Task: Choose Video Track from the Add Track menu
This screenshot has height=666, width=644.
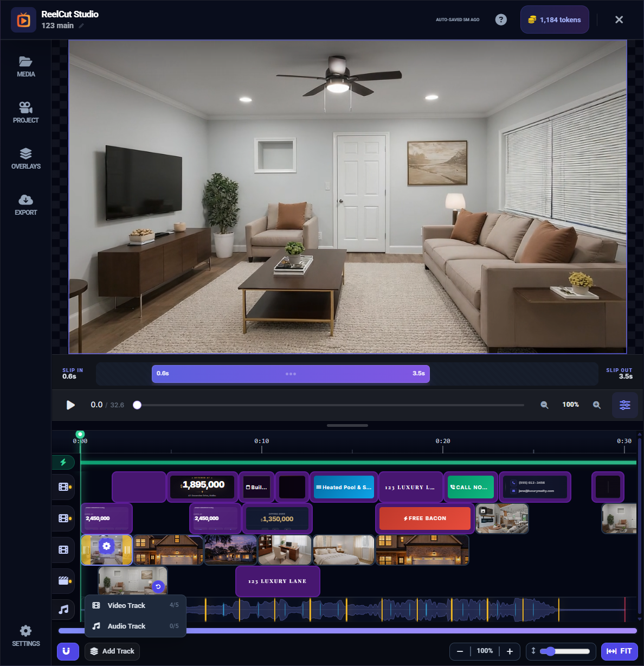Action: pos(126,605)
